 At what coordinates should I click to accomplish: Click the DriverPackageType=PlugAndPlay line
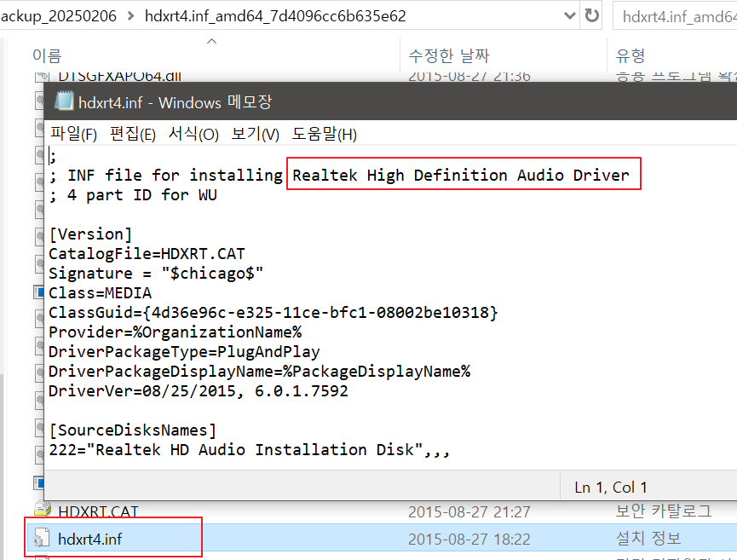coord(184,352)
